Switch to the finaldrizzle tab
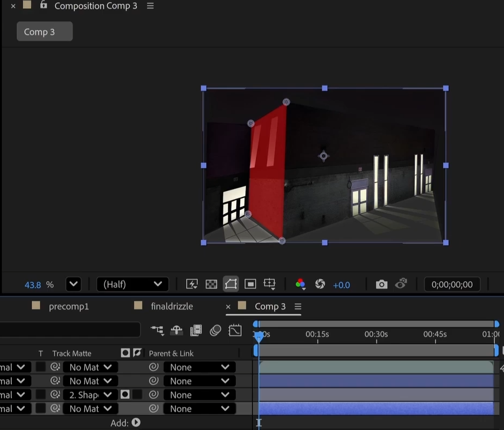504x430 pixels. 172,306
